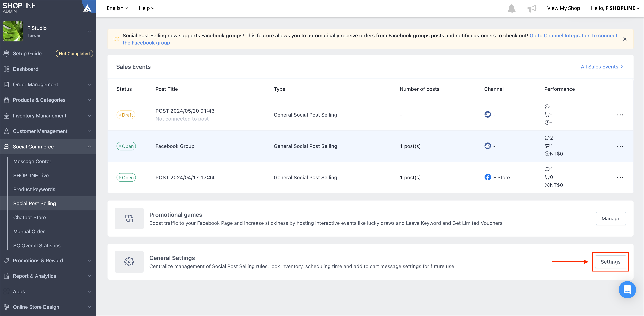Open the Help dropdown menu
Screen dimensions: 644x316
[146, 8]
